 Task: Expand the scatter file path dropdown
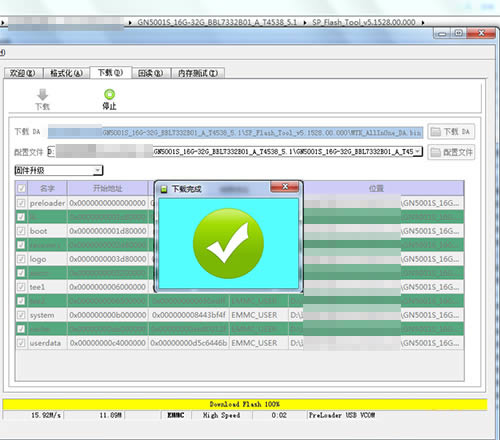pos(418,152)
